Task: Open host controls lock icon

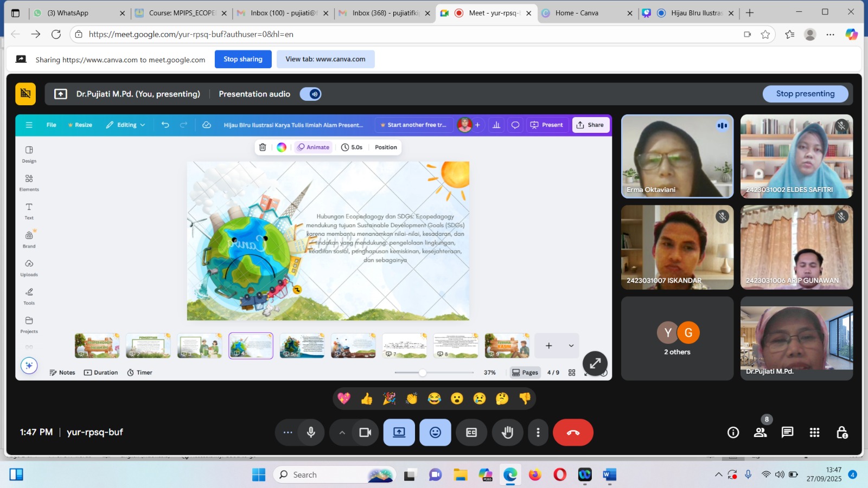Action: point(841,432)
